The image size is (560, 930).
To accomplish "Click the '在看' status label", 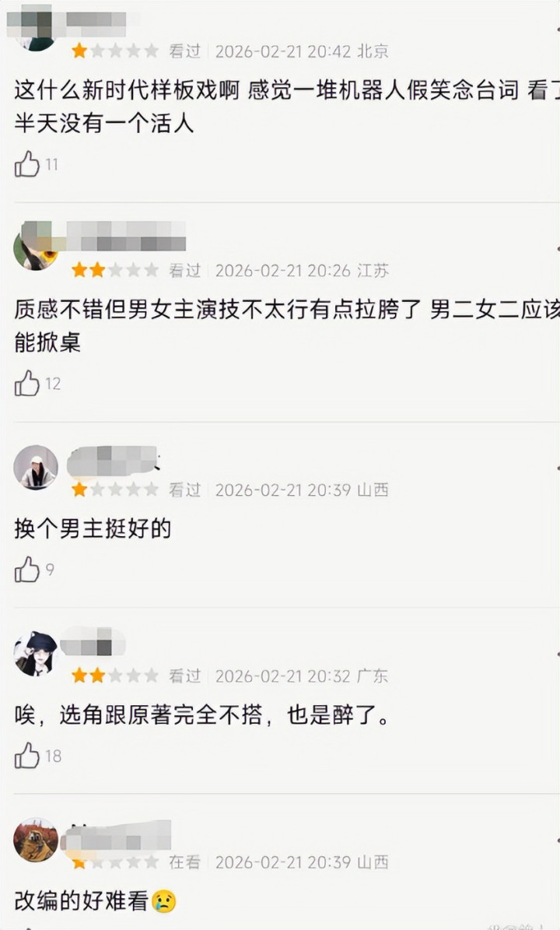I will (185, 862).
